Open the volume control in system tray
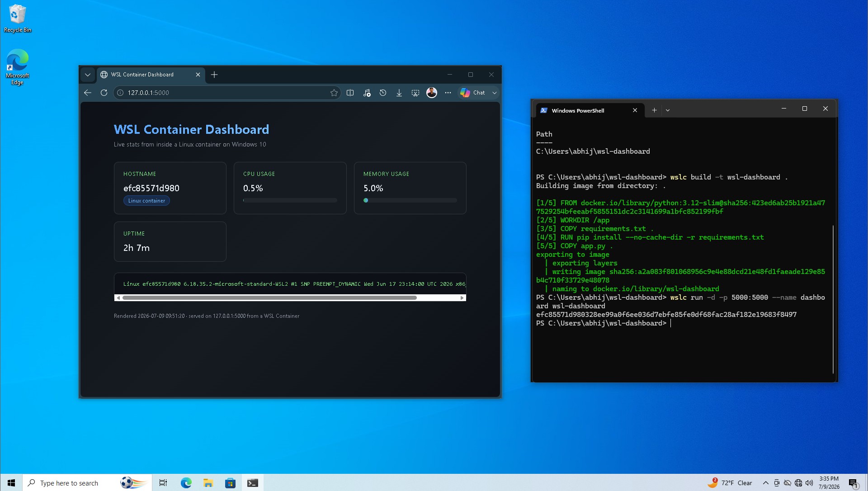 (x=809, y=483)
